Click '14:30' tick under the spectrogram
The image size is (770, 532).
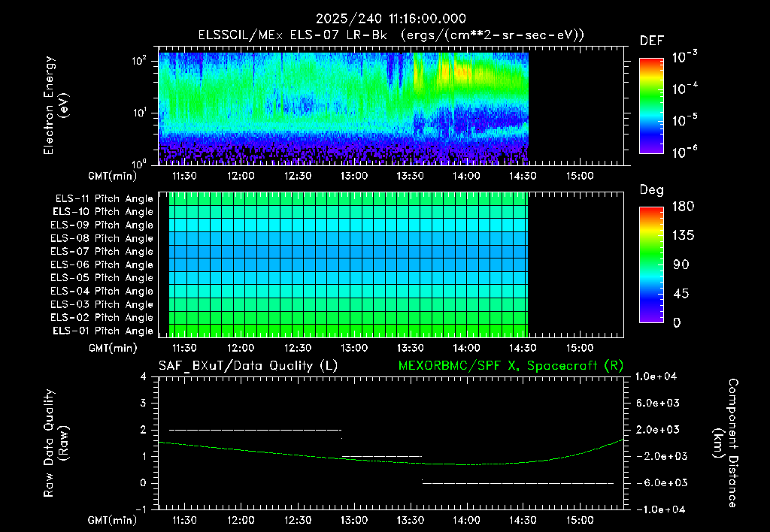pyautogui.click(x=523, y=176)
